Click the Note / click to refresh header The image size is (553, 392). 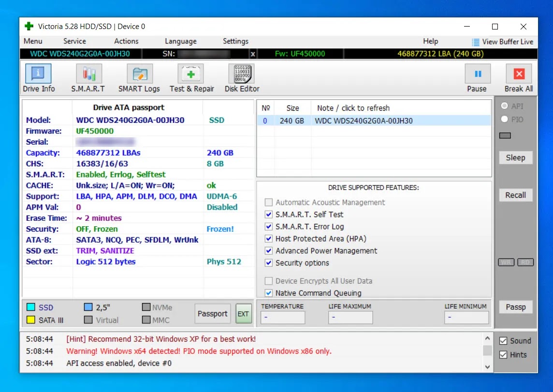click(353, 108)
